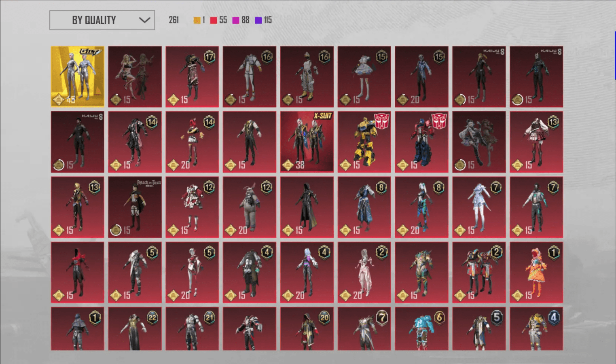Filter by the purple quality swatch

tap(258, 20)
